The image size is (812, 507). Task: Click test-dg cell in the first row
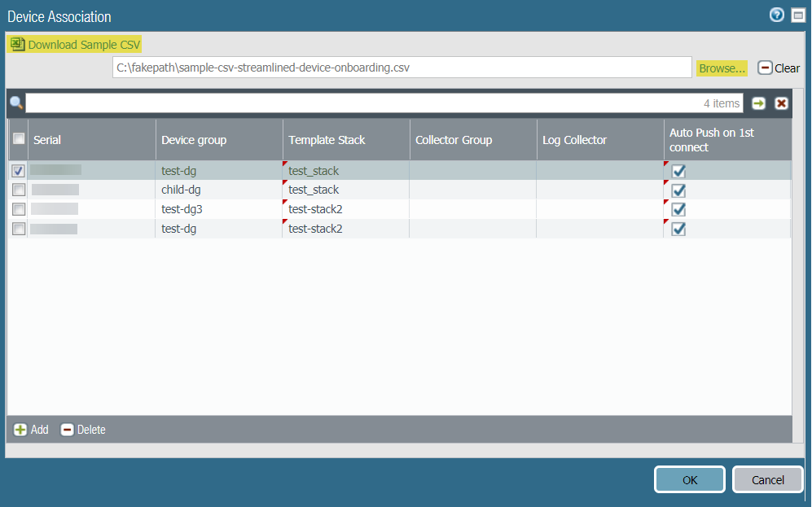coord(219,170)
